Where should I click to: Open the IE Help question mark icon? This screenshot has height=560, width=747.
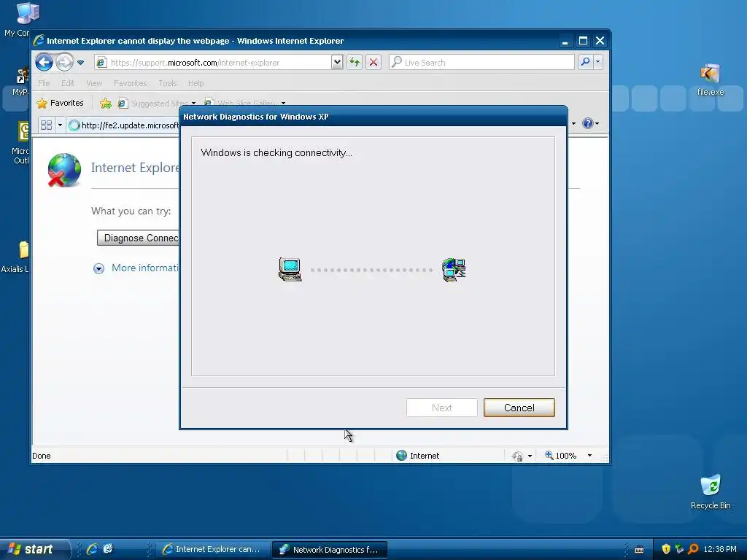pos(588,123)
